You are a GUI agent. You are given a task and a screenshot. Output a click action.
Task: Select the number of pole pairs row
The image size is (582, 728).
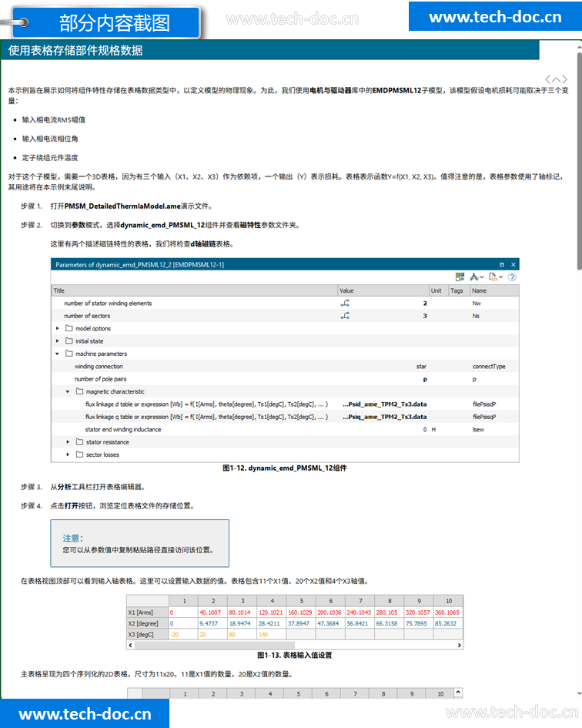(285, 379)
